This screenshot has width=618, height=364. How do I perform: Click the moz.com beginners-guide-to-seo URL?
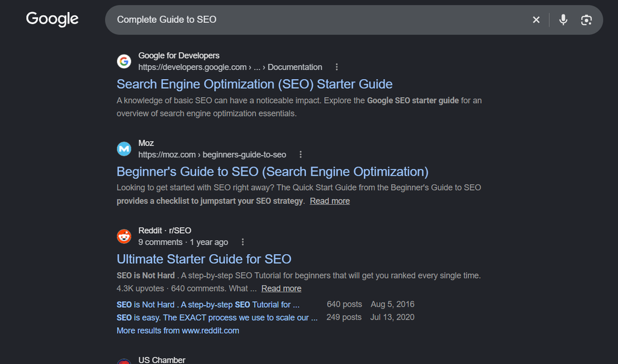pos(212,155)
